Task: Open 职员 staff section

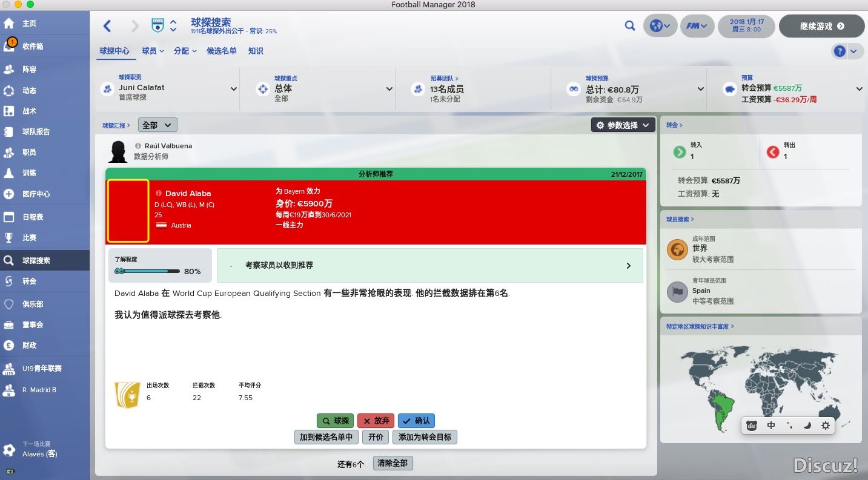Action: pos(45,152)
